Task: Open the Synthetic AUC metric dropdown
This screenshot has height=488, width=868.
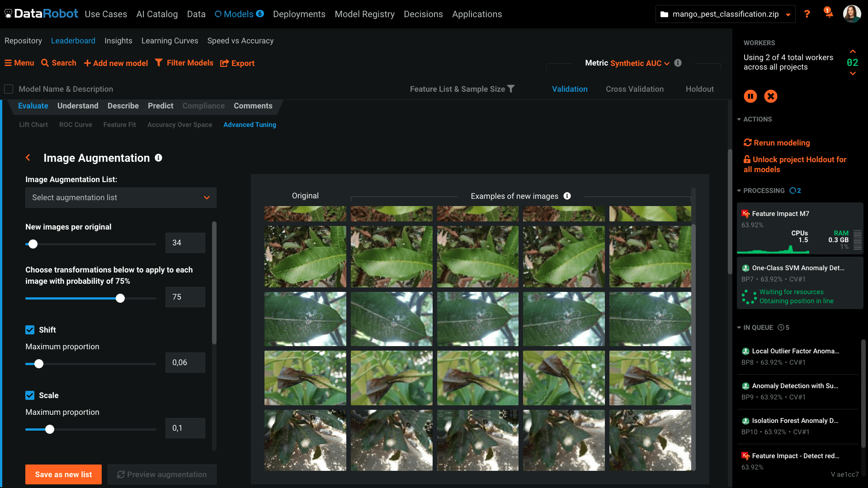Action: pos(640,63)
